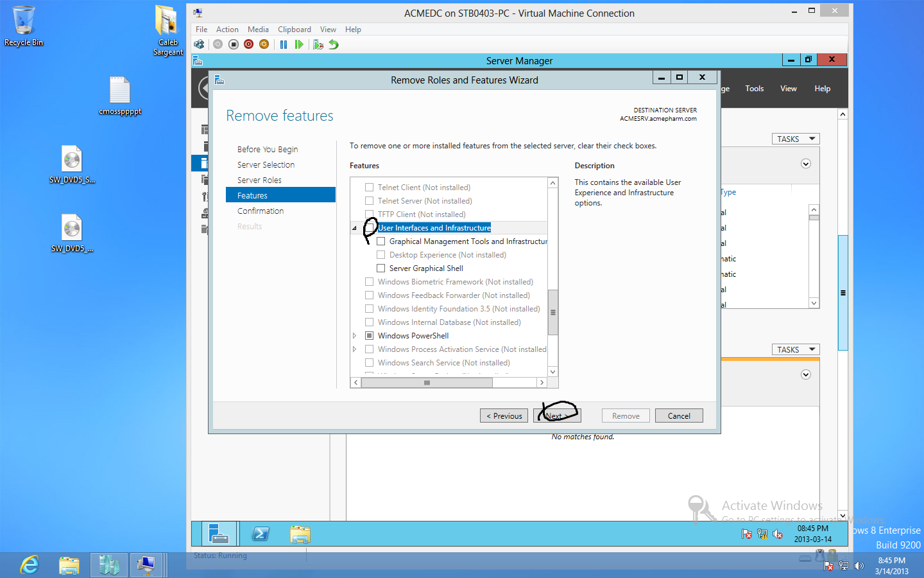
Task: Click the Features list horizontal scrollbar thumb
Action: [427, 383]
